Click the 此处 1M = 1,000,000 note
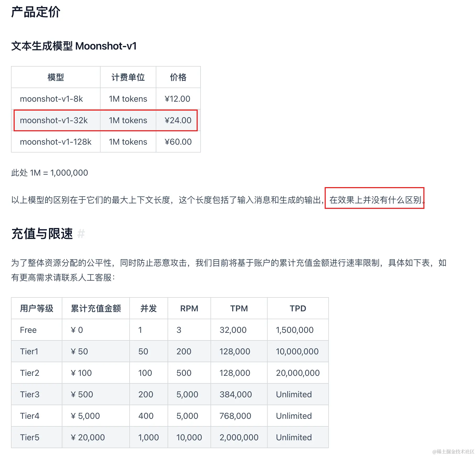476x456 pixels. click(x=49, y=173)
